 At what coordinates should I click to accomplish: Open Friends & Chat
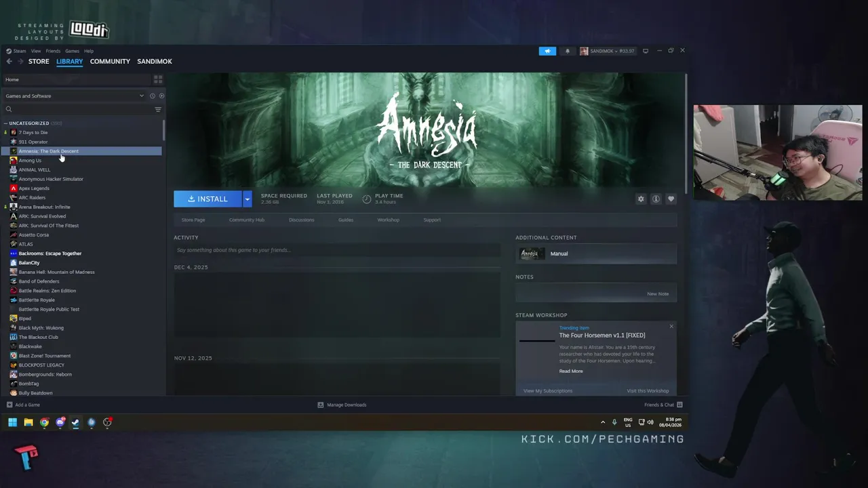pyautogui.click(x=663, y=405)
